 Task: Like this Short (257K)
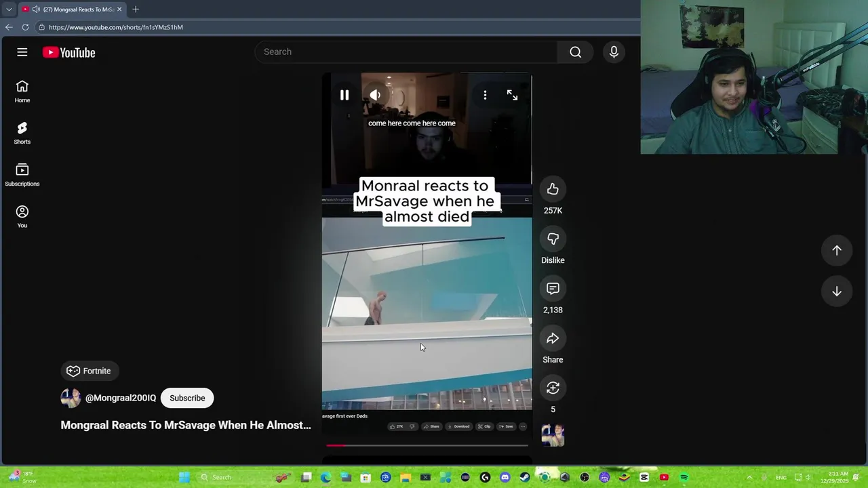tap(553, 189)
